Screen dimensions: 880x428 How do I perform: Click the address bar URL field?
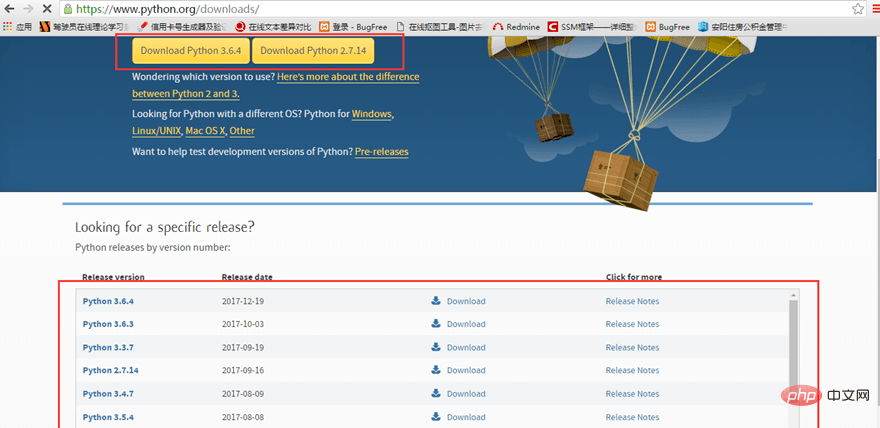pos(460,9)
